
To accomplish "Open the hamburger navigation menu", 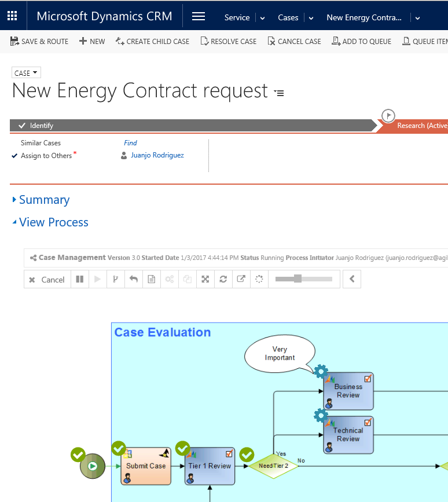I will pyautogui.click(x=199, y=16).
